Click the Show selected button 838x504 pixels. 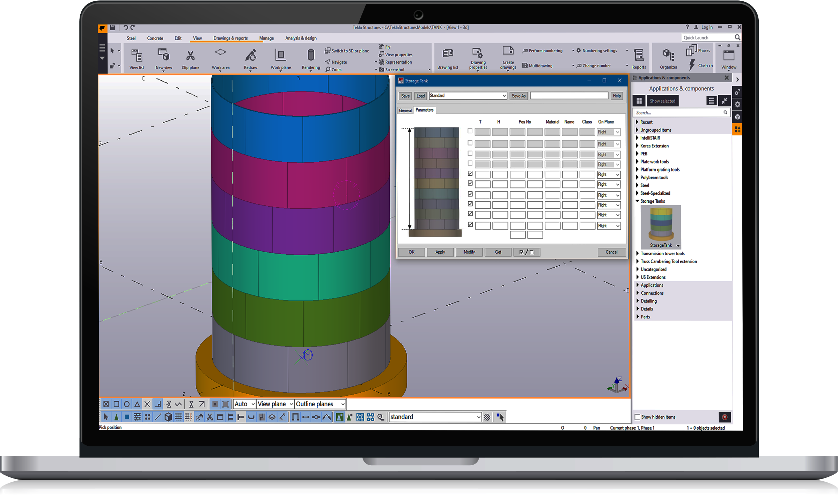coord(662,101)
